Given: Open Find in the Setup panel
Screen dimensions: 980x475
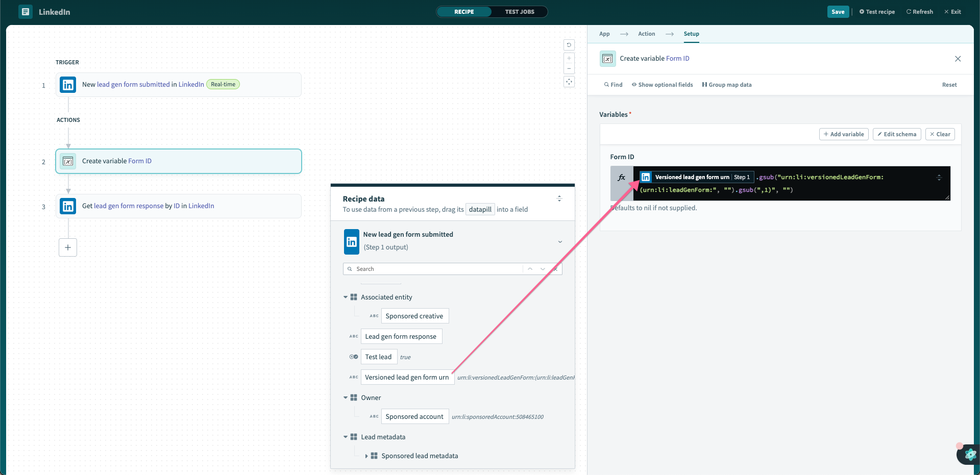Looking at the screenshot, I should [x=612, y=85].
